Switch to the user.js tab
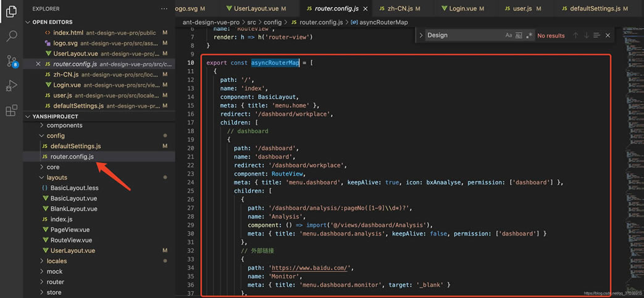Screen dimensions: 644x298 [x=522, y=9]
